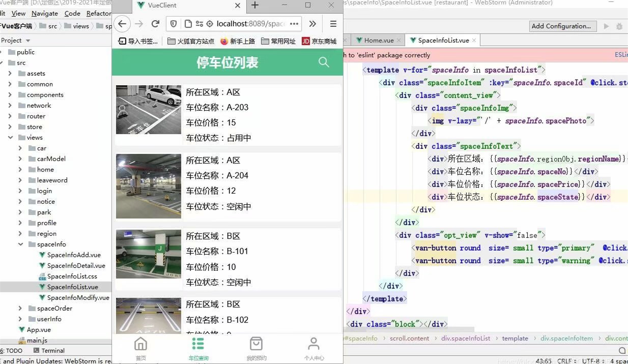Open the Terminal tool window
The width and height of the screenshot is (628, 364).
(49, 351)
